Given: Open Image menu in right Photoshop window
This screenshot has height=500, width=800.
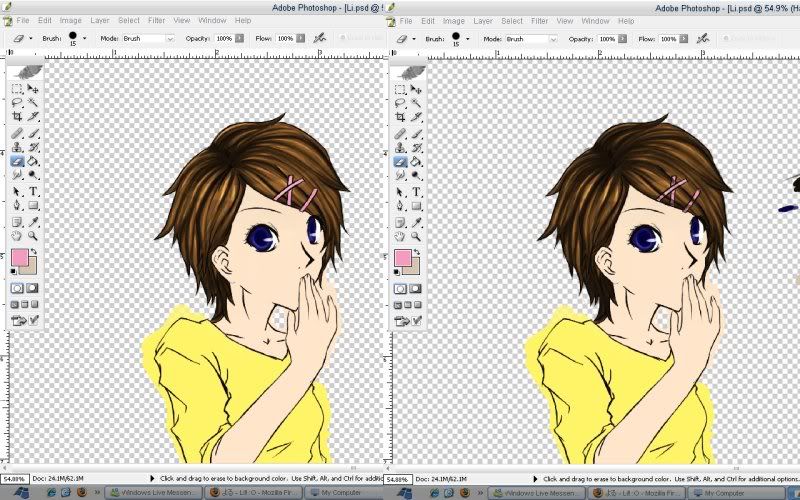Looking at the screenshot, I should 454,21.
